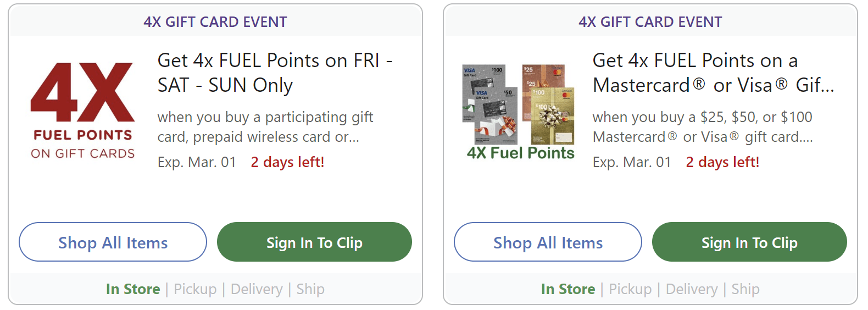868x310 pixels.
Task: Select In Store on the right coupon
Action: click(x=568, y=289)
